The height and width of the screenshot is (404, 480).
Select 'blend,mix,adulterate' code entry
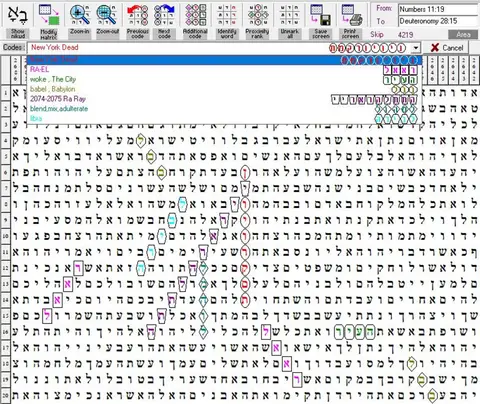click(x=224, y=109)
